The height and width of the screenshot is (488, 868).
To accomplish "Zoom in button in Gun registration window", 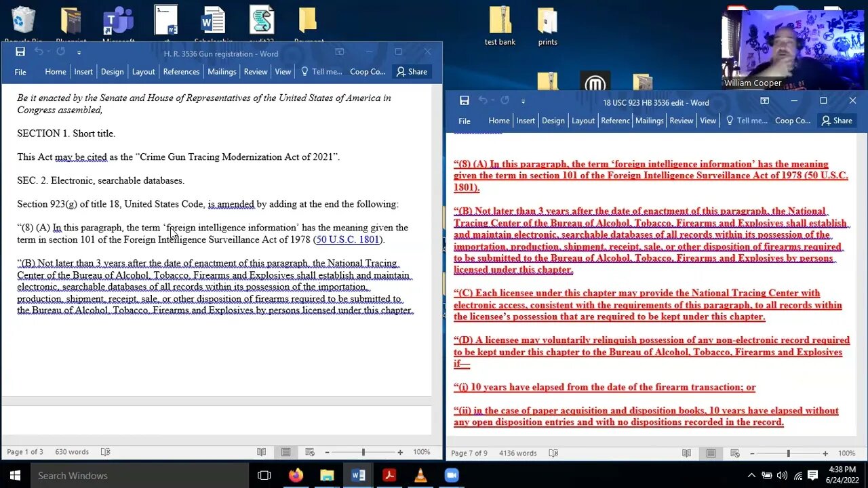I will coord(400,452).
